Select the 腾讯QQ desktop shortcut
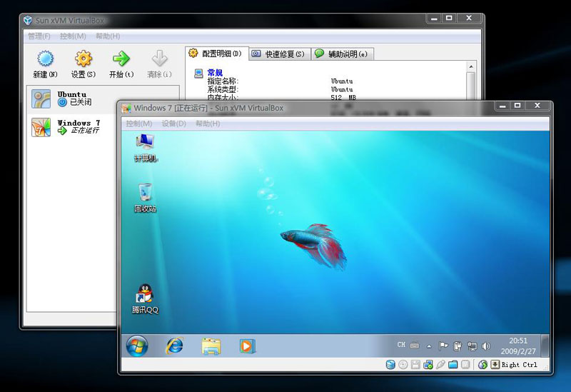 point(145,298)
